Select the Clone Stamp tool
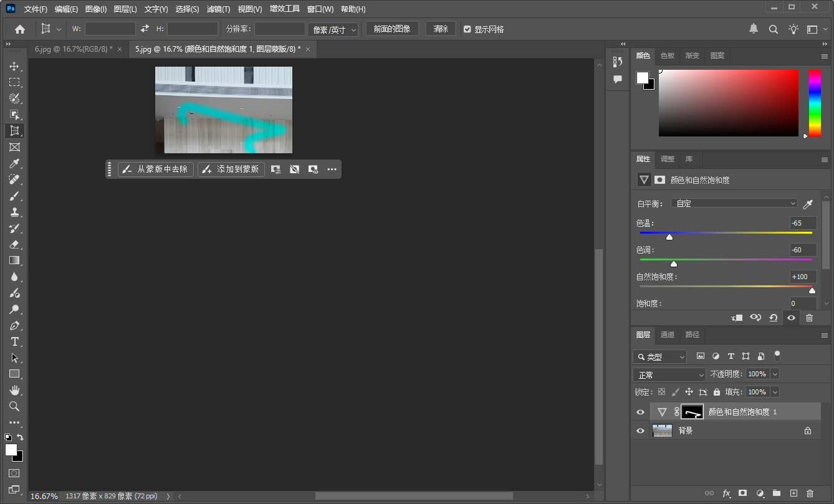The width and height of the screenshot is (834, 504). click(14, 212)
